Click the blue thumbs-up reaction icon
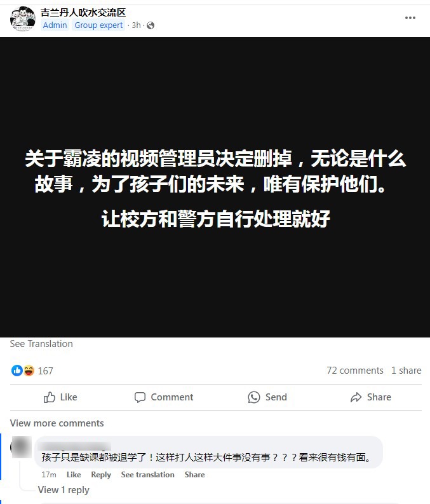This screenshot has width=430, height=504. (17, 371)
